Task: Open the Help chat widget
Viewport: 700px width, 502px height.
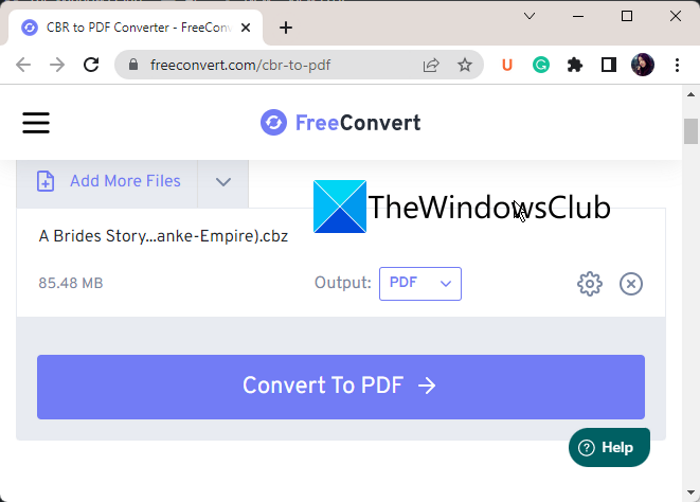Action: (609, 447)
